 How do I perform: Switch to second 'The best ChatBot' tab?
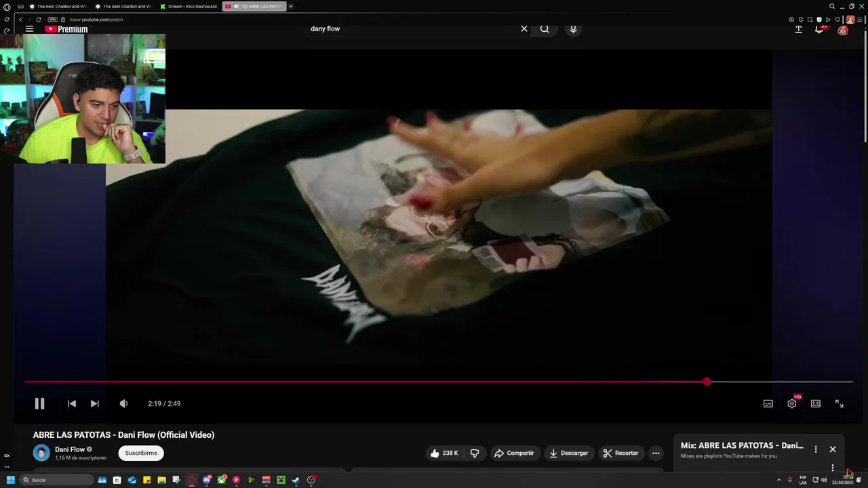pyautogui.click(x=123, y=6)
